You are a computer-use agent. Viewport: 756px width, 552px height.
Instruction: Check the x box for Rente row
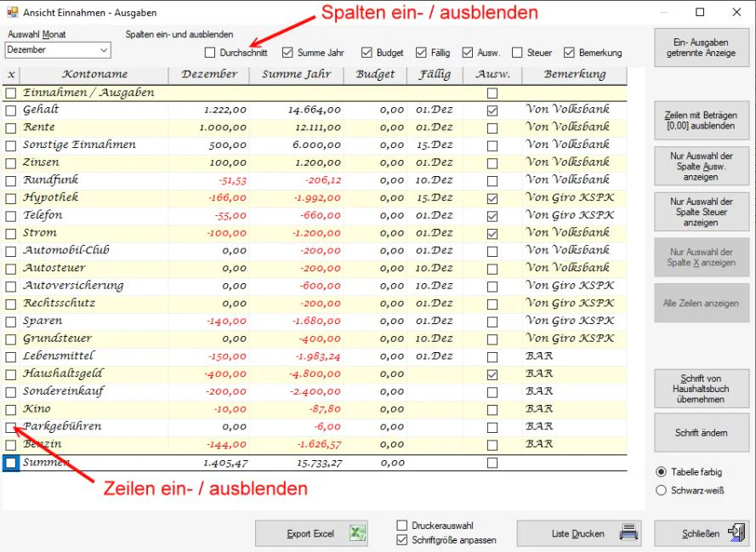(10, 128)
